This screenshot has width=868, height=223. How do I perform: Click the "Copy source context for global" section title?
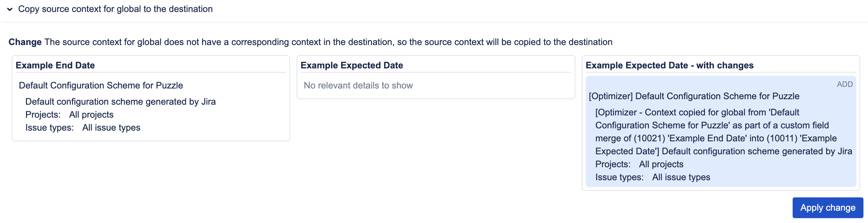115,9
